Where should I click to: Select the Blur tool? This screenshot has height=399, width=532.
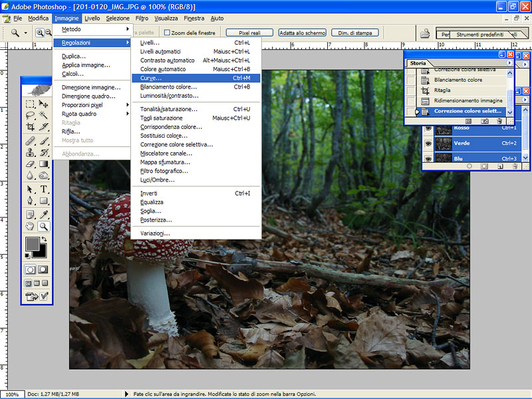tap(30, 176)
